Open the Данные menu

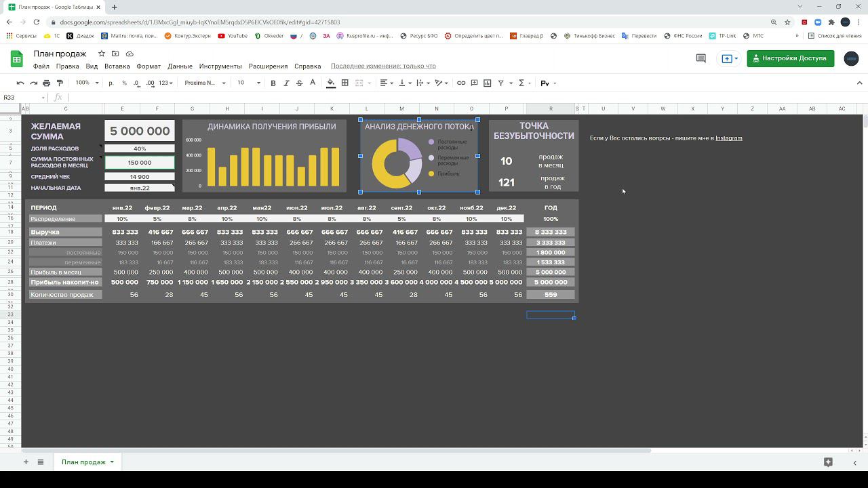pyautogui.click(x=180, y=66)
